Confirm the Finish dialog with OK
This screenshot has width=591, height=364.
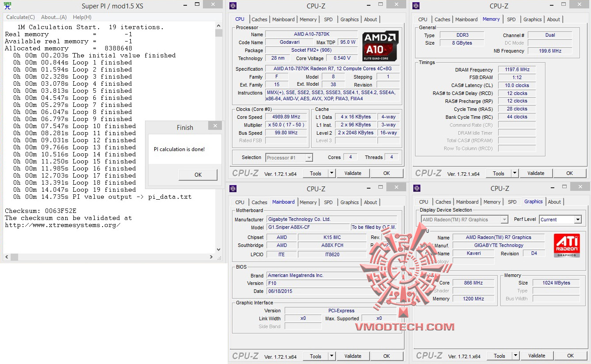(x=198, y=174)
